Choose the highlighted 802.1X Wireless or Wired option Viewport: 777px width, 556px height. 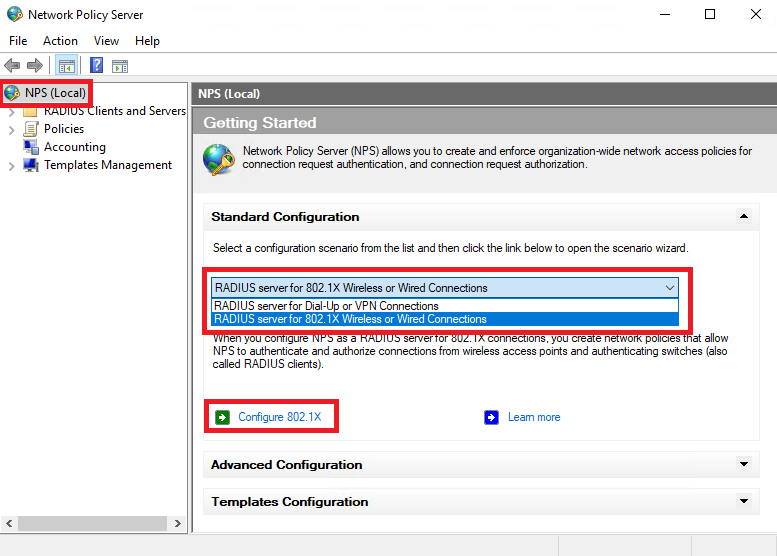pos(444,319)
